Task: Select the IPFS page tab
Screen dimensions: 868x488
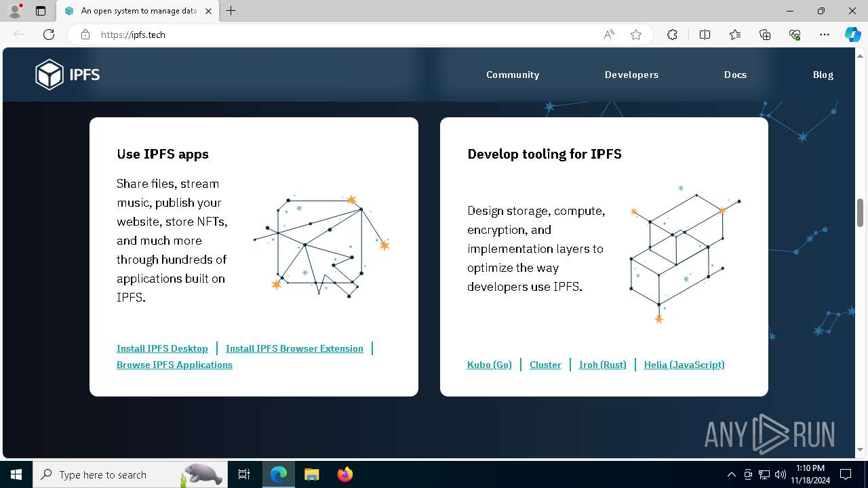Action: pos(138,11)
